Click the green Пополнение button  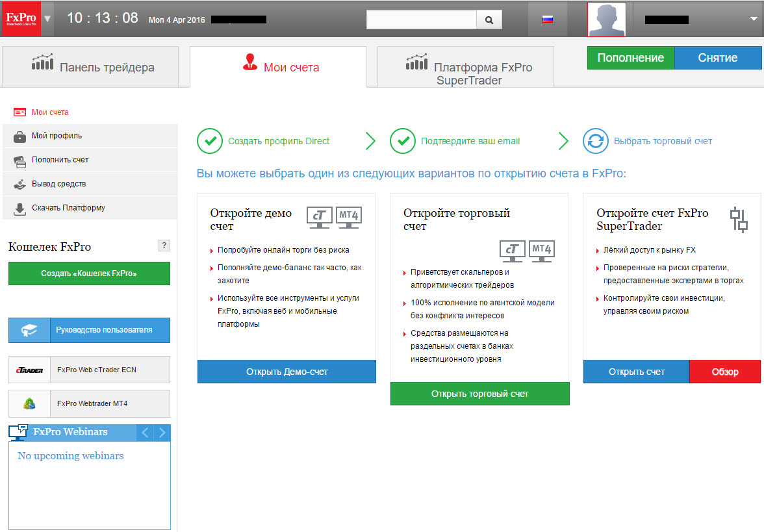[630, 58]
